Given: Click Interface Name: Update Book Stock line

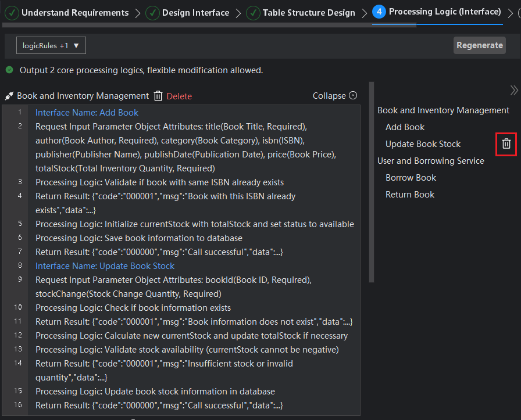Looking at the screenshot, I should click(105, 266).
